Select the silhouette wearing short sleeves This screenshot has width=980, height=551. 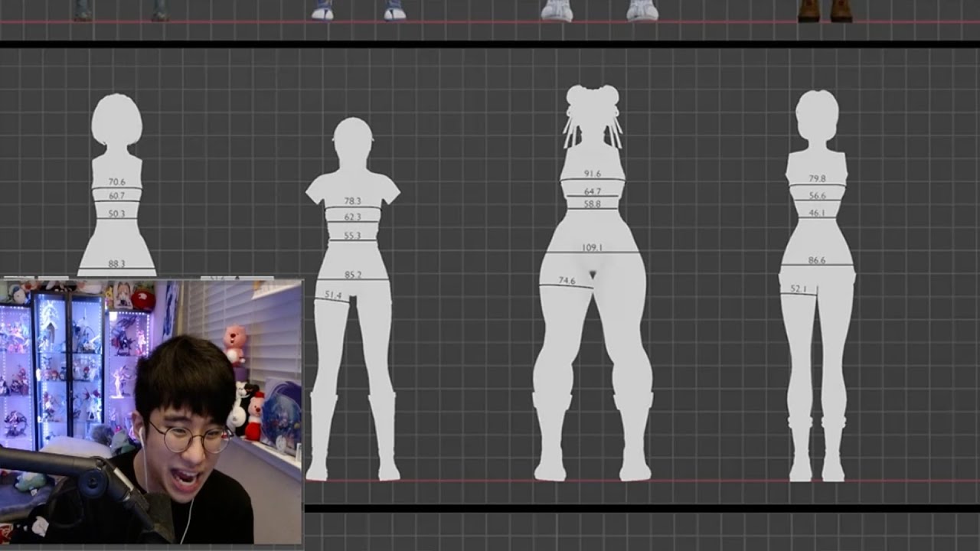(x=352, y=298)
